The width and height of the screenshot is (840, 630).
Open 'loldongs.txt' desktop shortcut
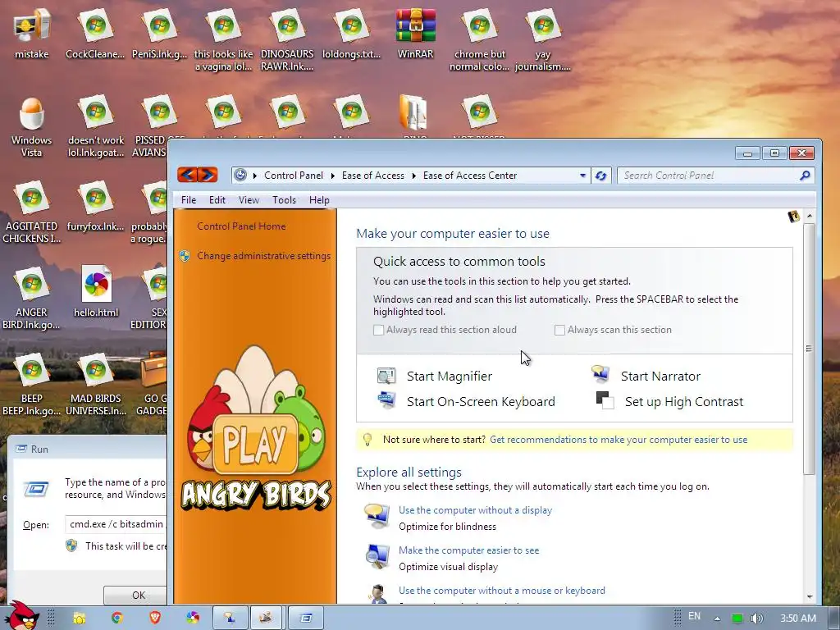click(x=351, y=33)
